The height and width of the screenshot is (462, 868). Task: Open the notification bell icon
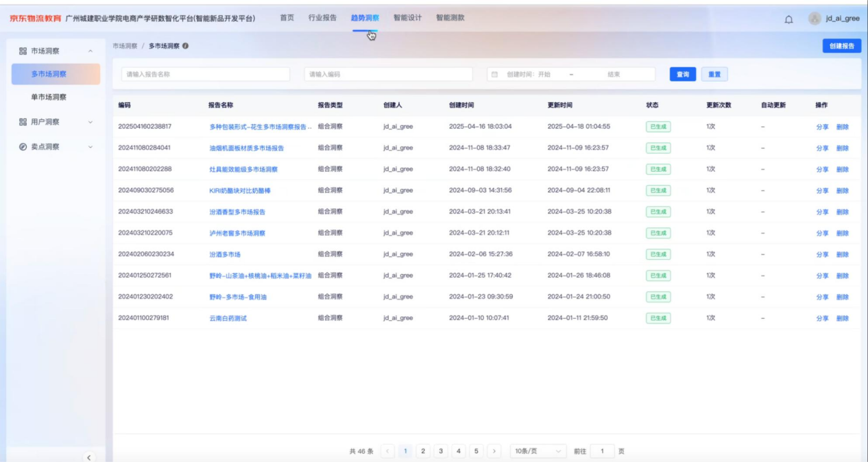pos(788,19)
